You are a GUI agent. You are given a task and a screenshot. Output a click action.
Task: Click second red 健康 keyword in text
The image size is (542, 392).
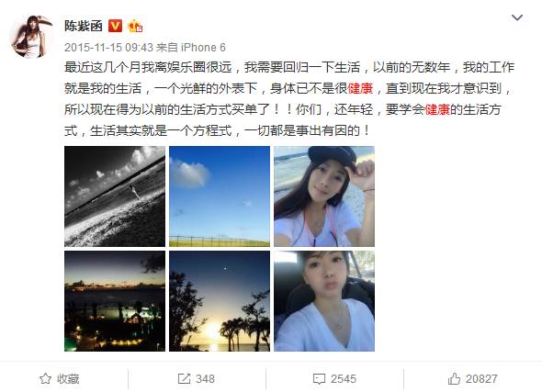437,109
